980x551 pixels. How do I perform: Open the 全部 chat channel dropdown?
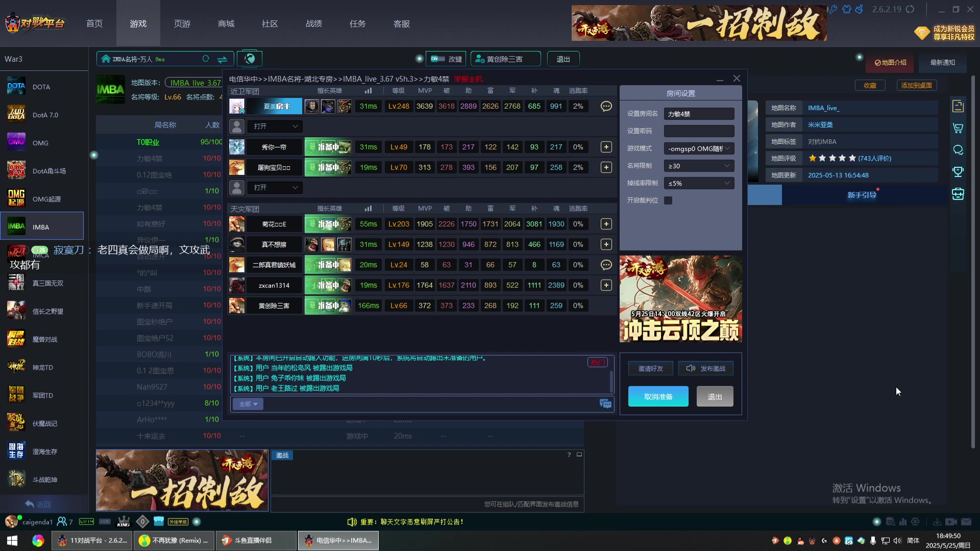click(x=248, y=404)
